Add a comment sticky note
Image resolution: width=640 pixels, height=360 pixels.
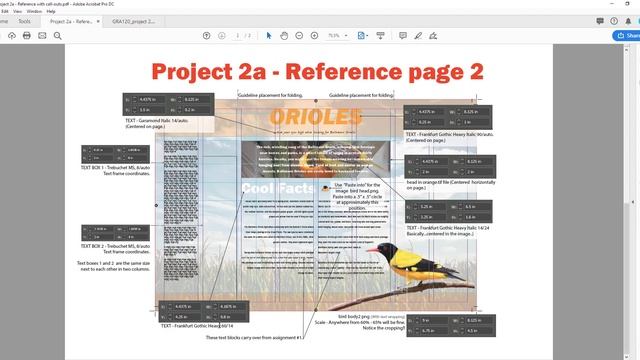[403, 36]
